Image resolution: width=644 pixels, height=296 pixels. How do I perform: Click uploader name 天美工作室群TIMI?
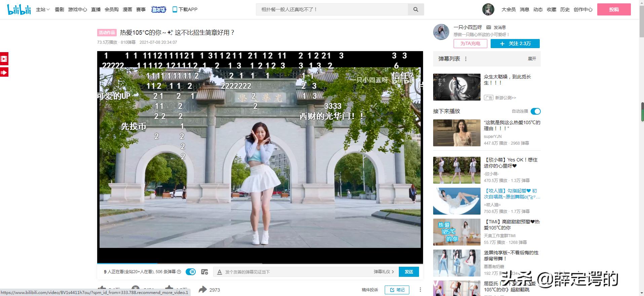point(500,236)
